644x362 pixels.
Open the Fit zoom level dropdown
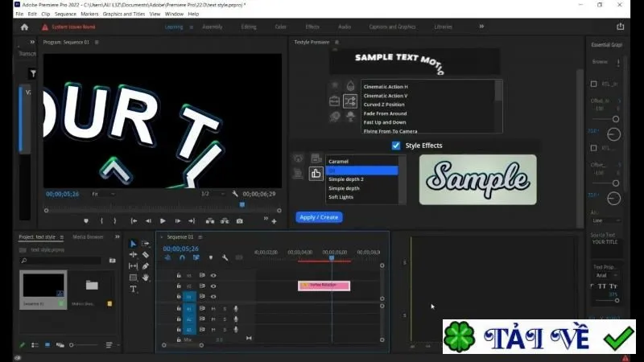coord(103,194)
